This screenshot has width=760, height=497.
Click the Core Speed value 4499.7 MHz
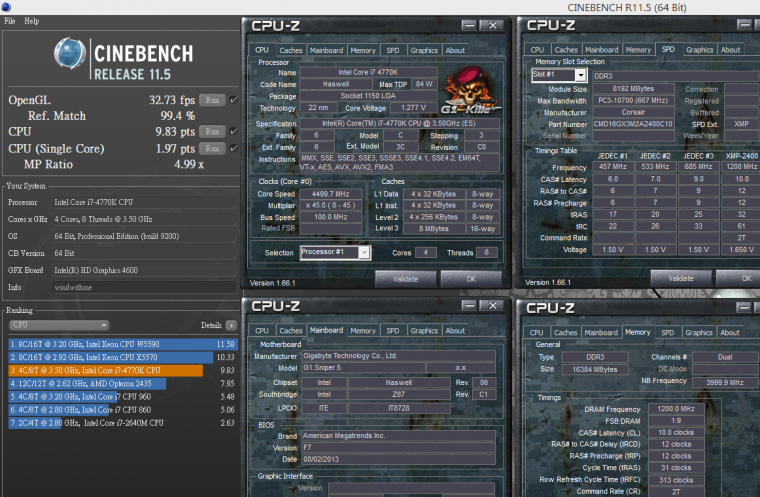coord(330,194)
